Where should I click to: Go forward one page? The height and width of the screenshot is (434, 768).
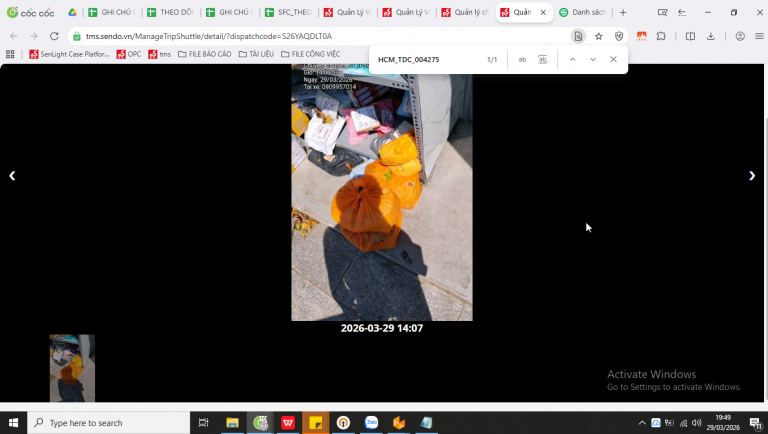point(34,36)
